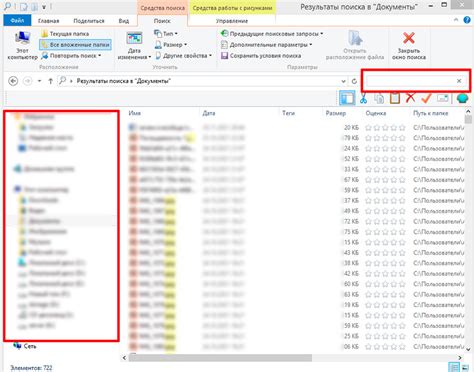474x372 pixels.
Task: Switch to the Управление ribbon tab
Action: (232, 21)
